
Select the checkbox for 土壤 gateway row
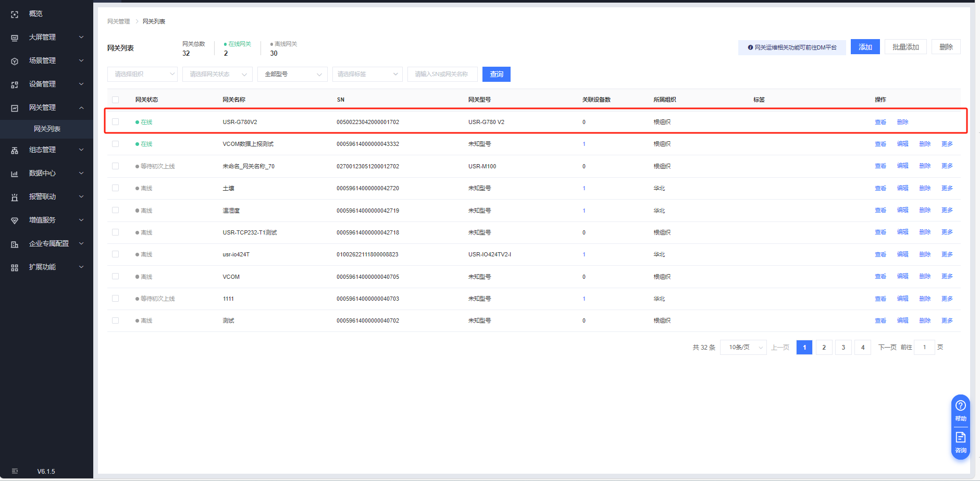tap(115, 188)
